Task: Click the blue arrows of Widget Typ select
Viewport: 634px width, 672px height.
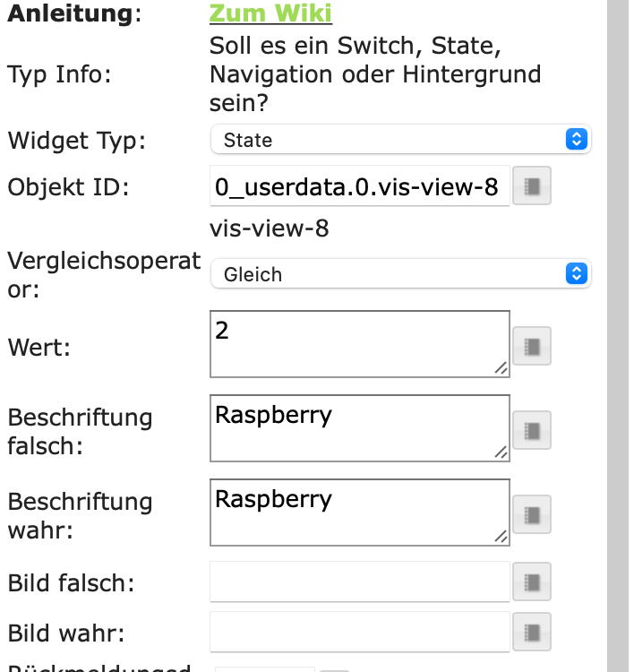Action: [x=576, y=139]
